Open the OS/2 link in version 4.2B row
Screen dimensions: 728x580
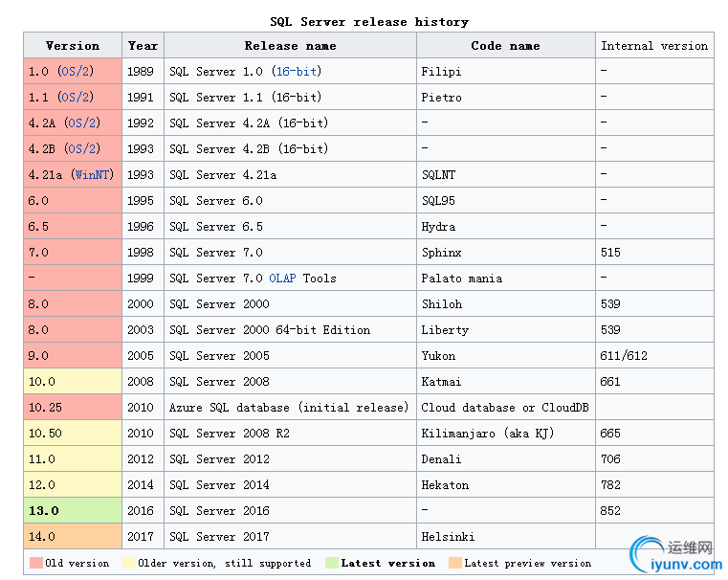coord(82,148)
